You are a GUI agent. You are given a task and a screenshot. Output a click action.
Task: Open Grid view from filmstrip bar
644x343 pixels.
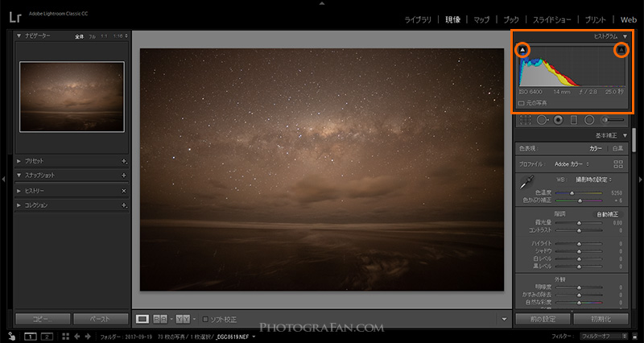tap(66, 337)
